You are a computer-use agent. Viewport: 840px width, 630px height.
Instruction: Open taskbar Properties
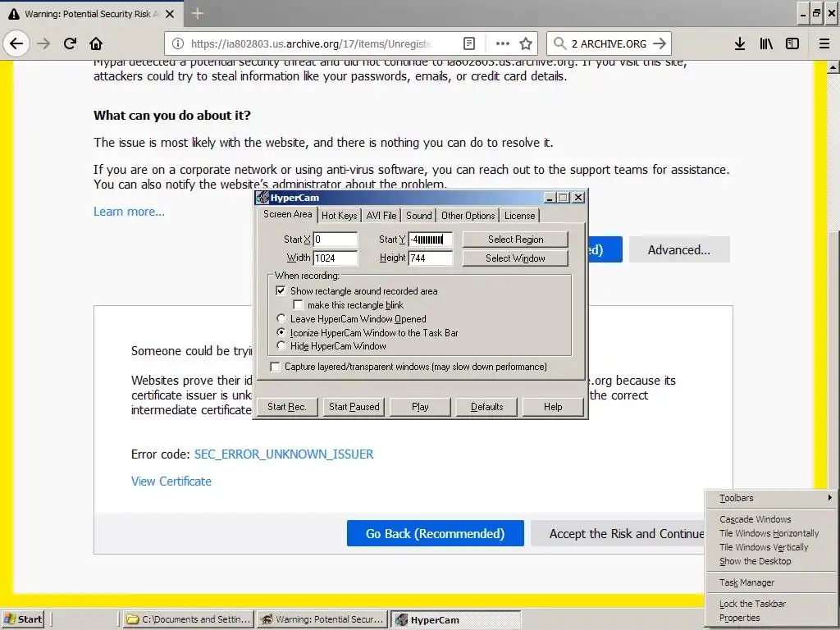coord(771,618)
